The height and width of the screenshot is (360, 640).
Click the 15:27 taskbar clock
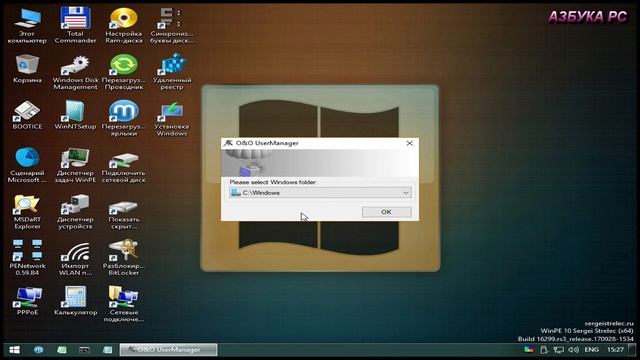(615, 350)
